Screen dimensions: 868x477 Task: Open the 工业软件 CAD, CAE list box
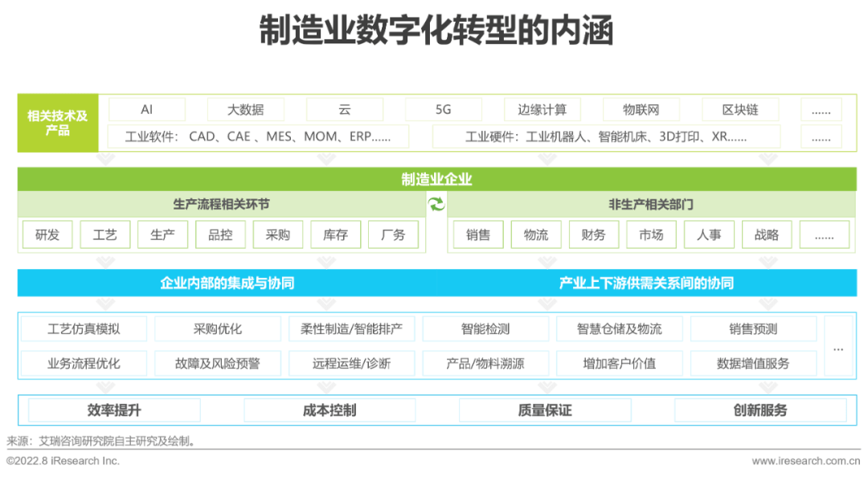257,137
